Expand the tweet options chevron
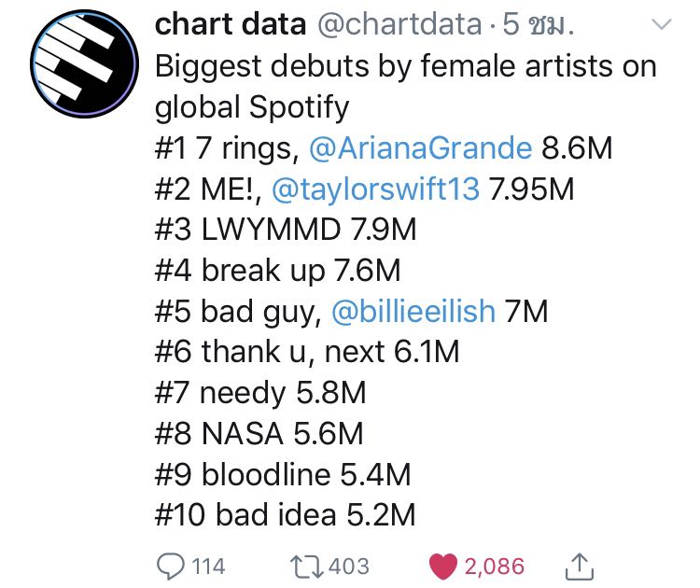 click(x=662, y=24)
